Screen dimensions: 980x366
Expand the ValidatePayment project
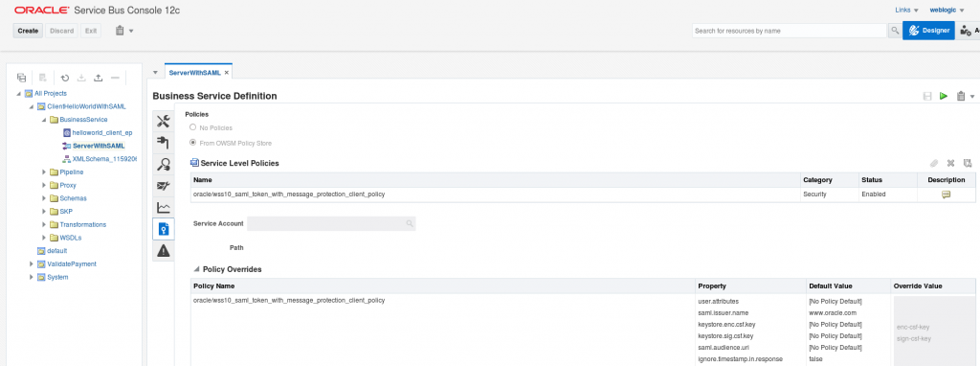[32, 264]
